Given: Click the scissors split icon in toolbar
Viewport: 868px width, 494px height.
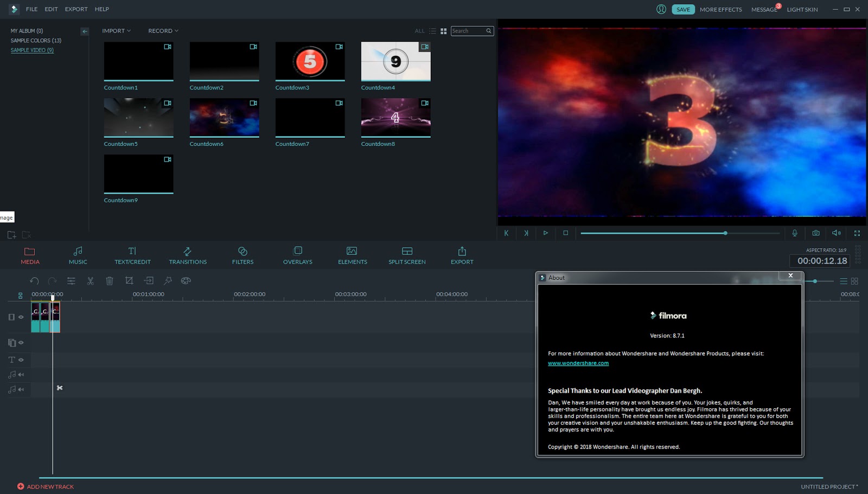Looking at the screenshot, I should [x=91, y=281].
